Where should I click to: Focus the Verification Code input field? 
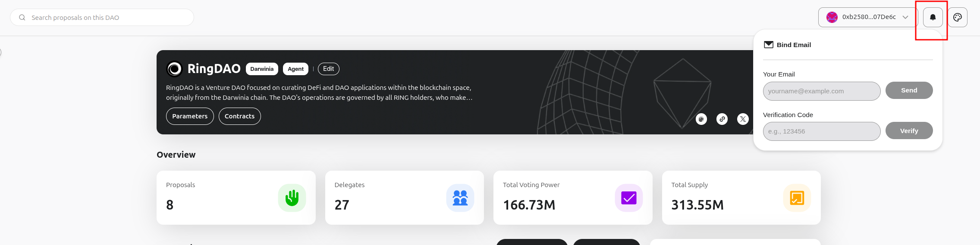click(821, 131)
